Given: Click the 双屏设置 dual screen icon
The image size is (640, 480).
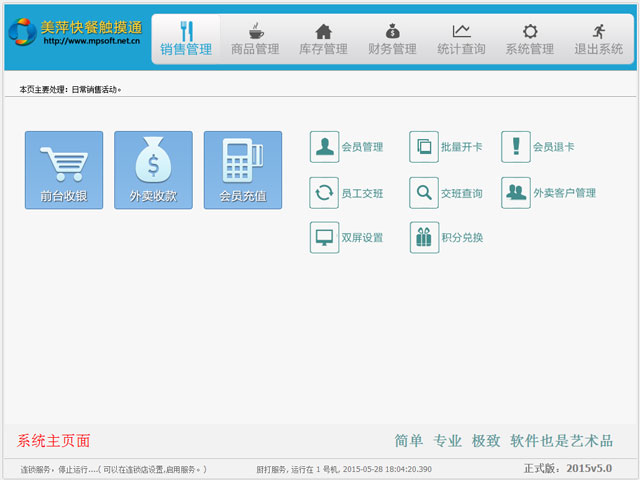Looking at the screenshot, I should tap(325, 237).
